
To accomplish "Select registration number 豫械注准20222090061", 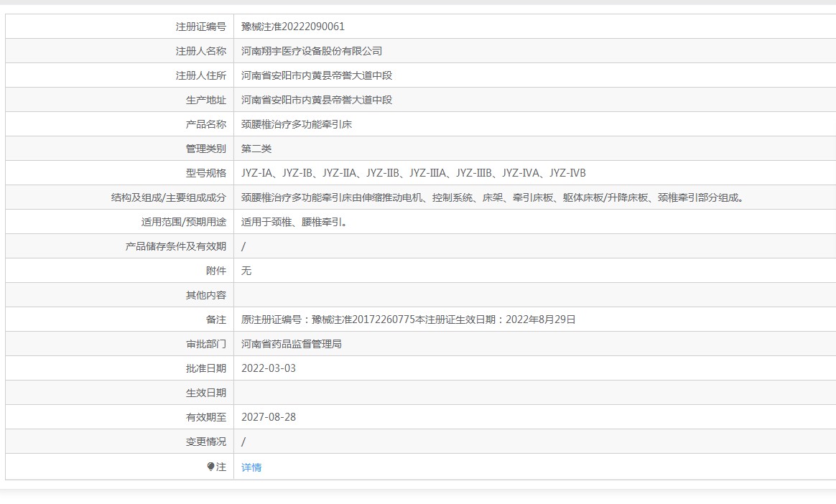I will pos(293,27).
